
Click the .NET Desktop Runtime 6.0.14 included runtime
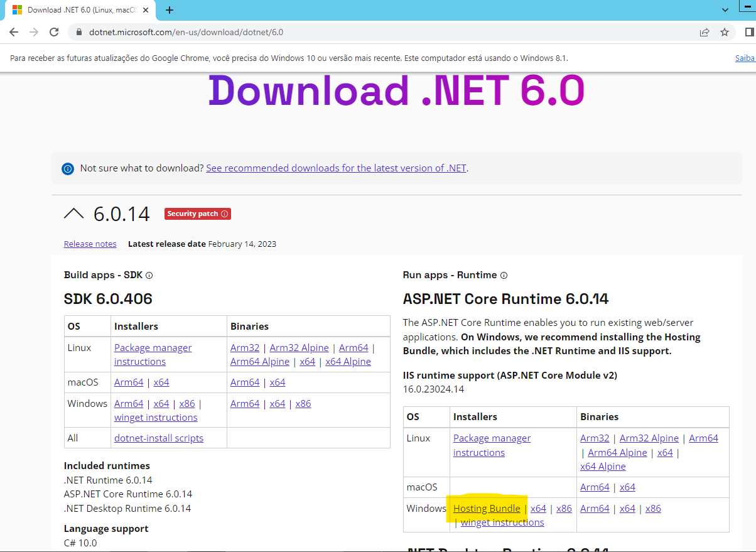coord(127,509)
